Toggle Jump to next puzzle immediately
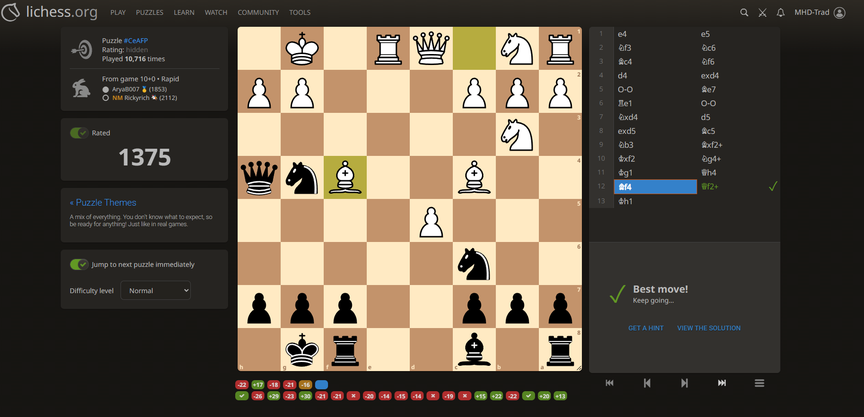 point(79,264)
